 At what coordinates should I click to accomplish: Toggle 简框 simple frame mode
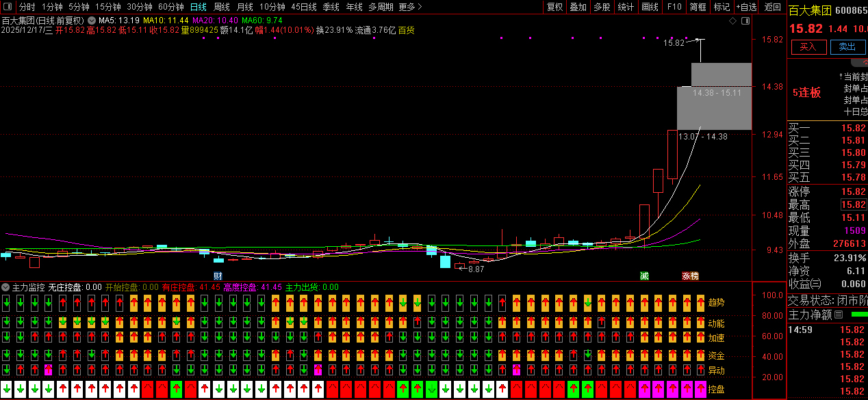point(698,7)
